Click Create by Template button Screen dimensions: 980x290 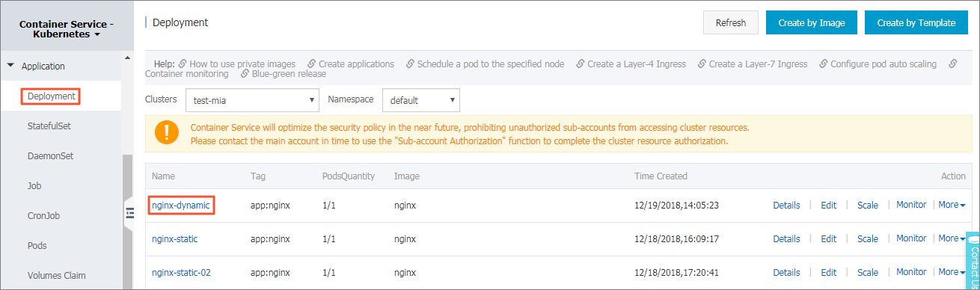point(916,22)
